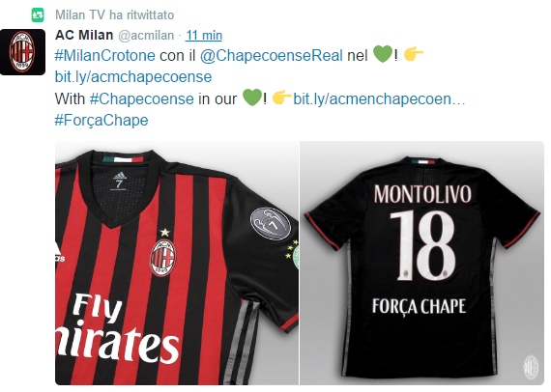Image resolution: width=551 pixels, height=392 pixels.
Task: Click the first green heart emoji
Action: point(383,54)
